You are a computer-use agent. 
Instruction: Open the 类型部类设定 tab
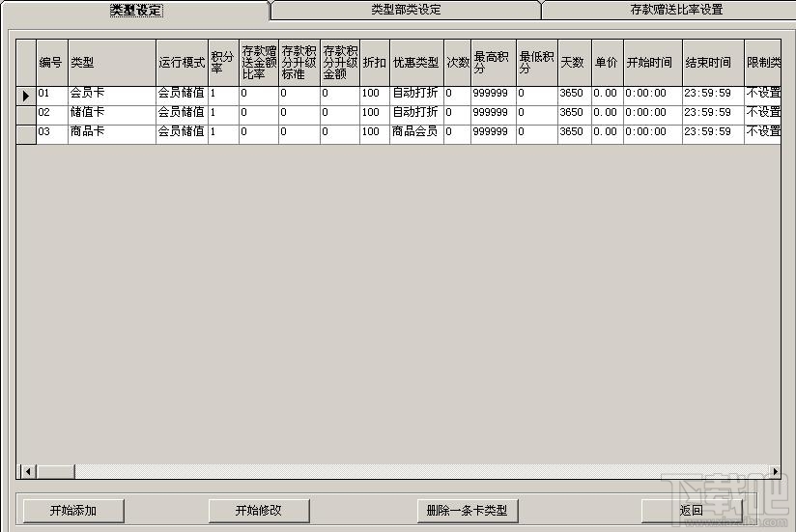406,10
